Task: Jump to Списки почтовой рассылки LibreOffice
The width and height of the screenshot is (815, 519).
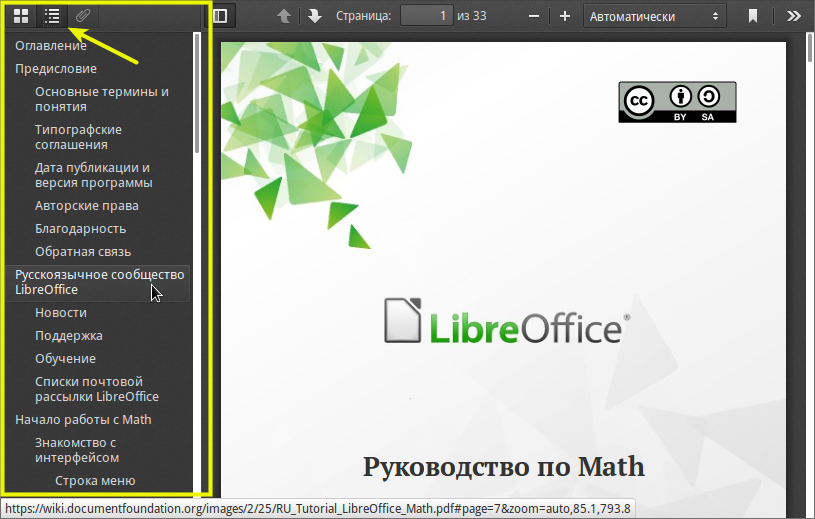Action: pyautogui.click(x=97, y=389)
